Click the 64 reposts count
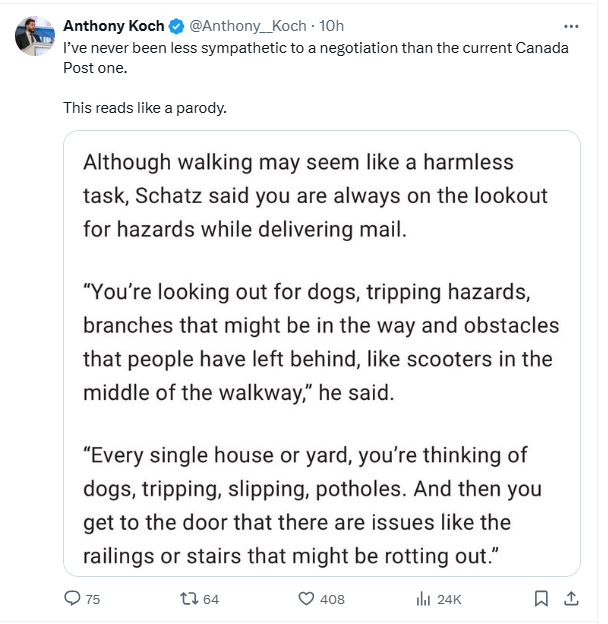This screenshot has width=608, height=624. point(211,599)
